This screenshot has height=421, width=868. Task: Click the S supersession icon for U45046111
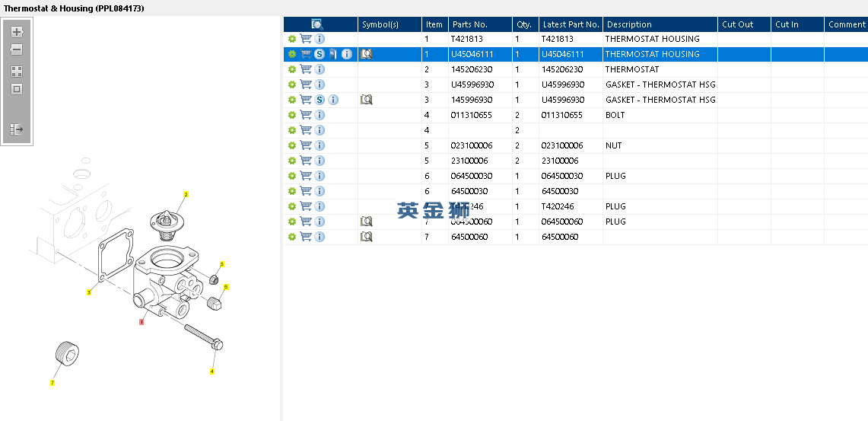pos(320,54)
